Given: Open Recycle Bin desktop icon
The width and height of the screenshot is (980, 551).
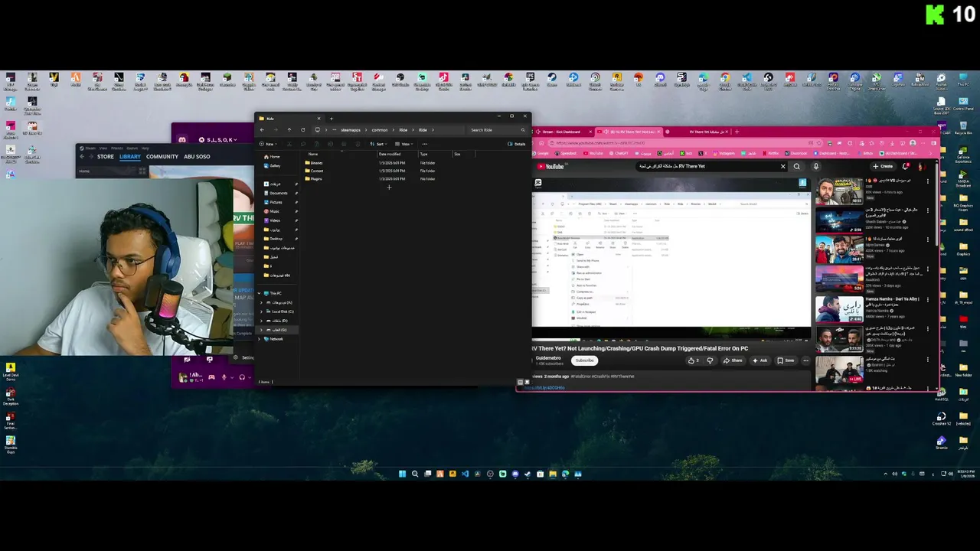Looking at the screenshot, I should (x=963, y=127).
